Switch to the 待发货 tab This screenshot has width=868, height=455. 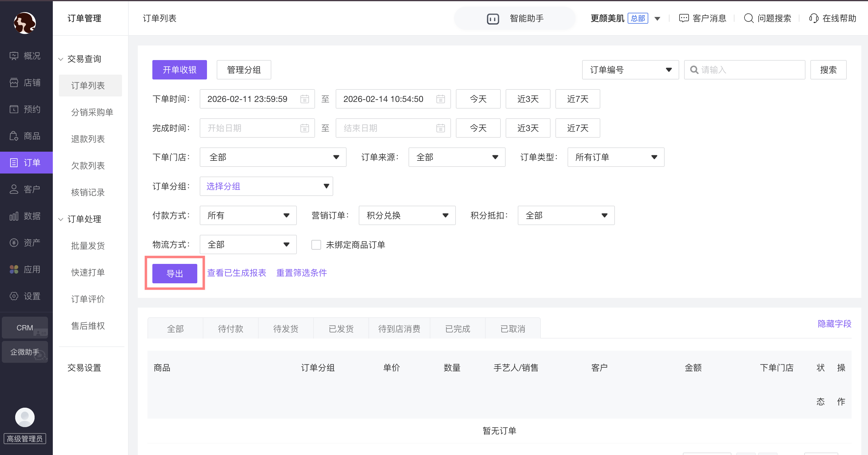pyautogui.click(x=286, y=329)
